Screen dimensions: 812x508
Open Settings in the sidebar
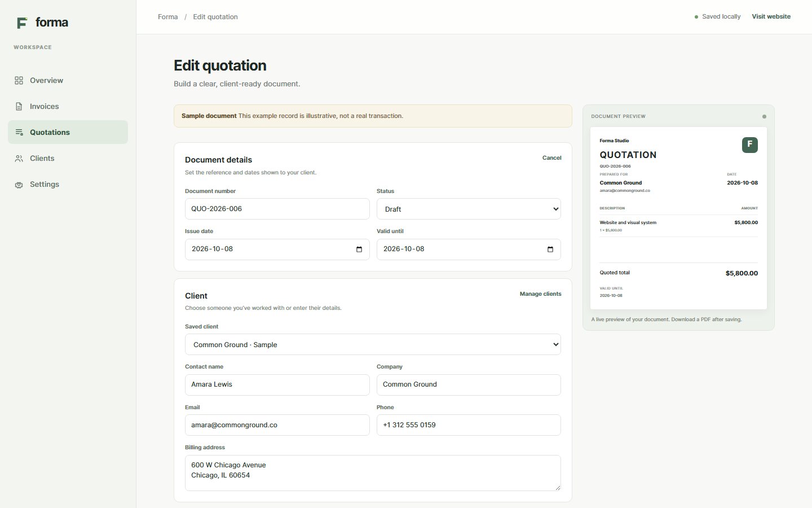[68, 185]
